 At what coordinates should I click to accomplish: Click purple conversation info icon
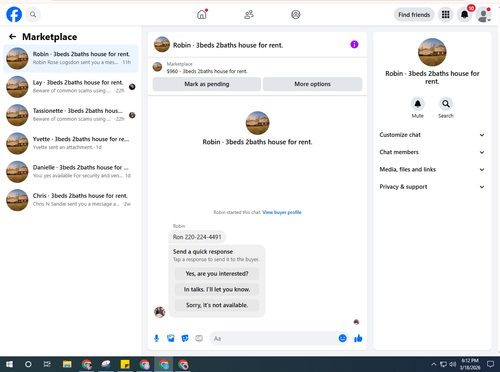354,44
